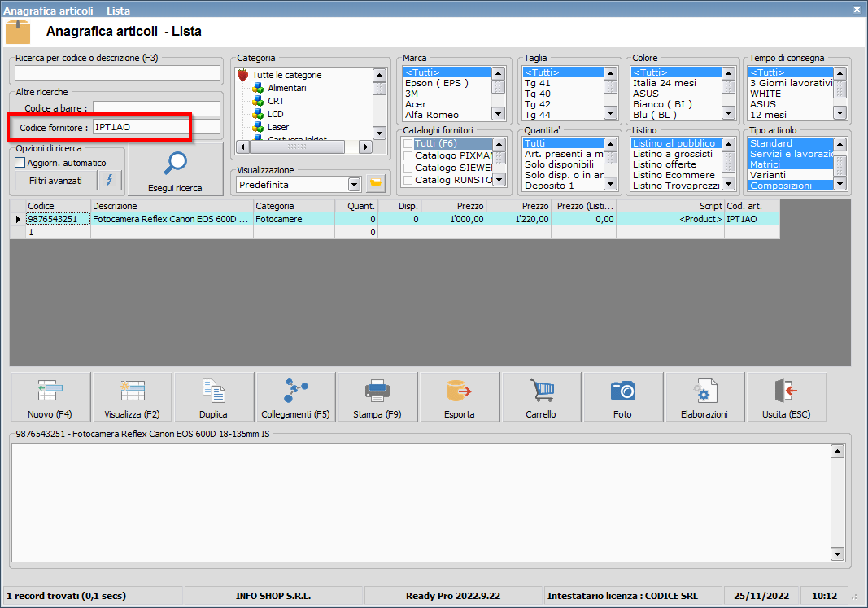Viewport: 868px width, 608px height.
Task: Select the CRT category in tree
Action: [x=276, y=101]
